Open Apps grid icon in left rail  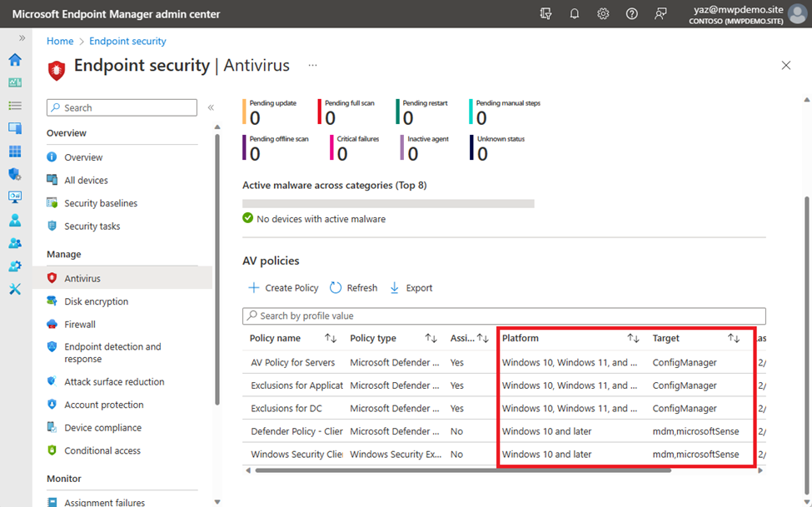[15, 152]
